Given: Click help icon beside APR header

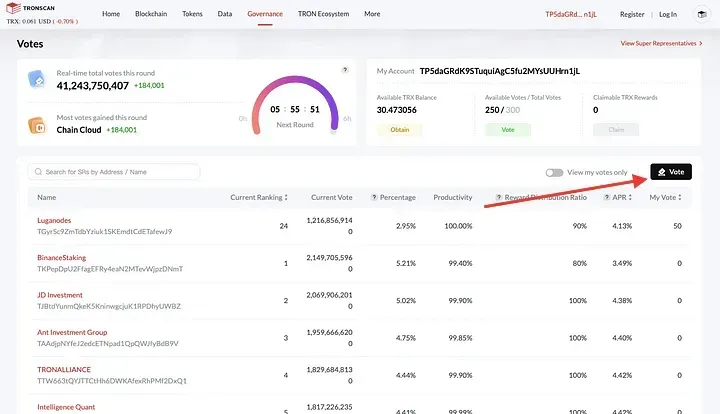Looking at the screenshot, I should click(607, 197).
